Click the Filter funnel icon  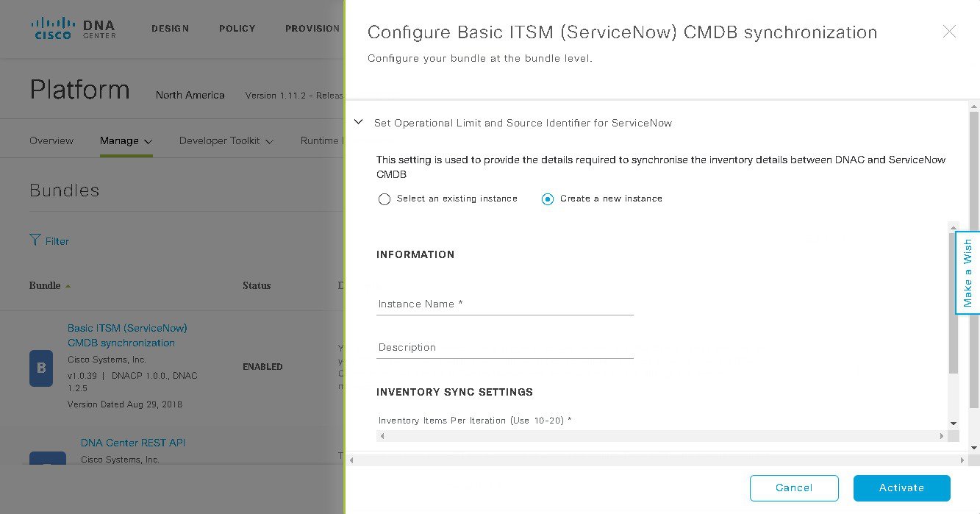[35, 240]
